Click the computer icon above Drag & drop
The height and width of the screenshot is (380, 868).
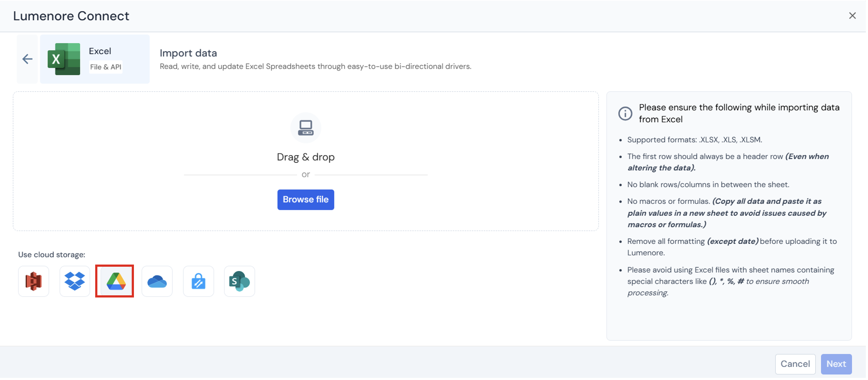tap(306, 128)
